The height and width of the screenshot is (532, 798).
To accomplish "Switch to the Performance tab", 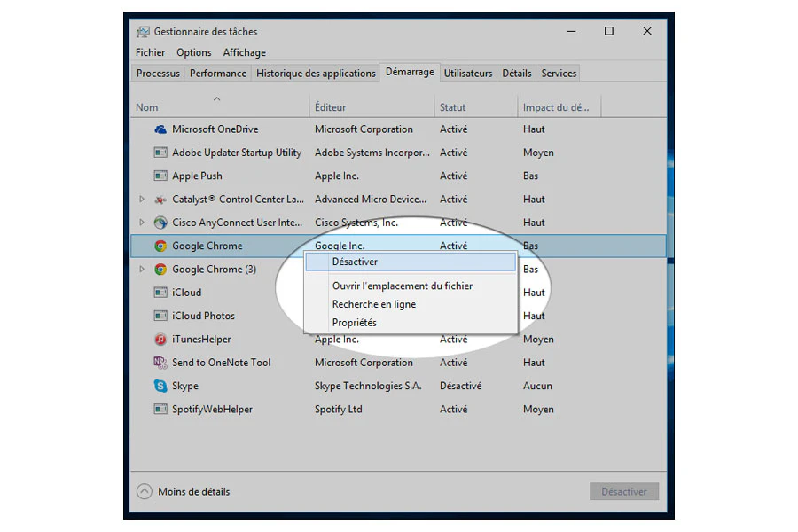I will tap(218, 74).
